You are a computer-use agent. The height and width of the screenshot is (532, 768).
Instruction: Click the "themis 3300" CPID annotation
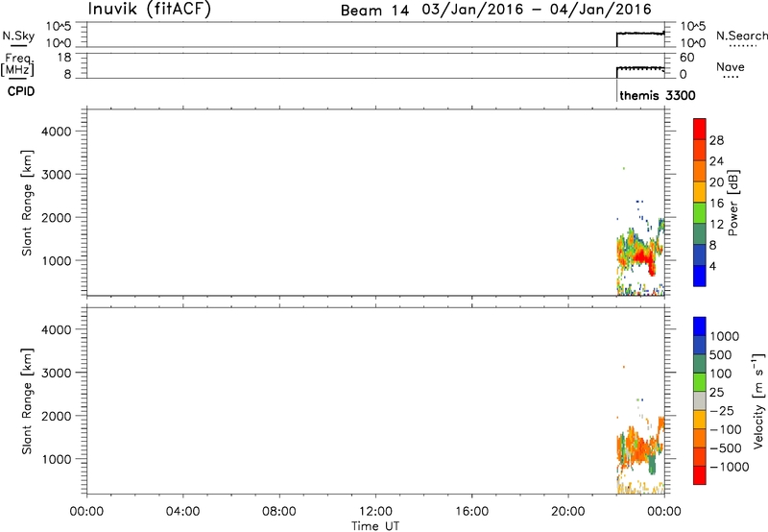(658, 95)
